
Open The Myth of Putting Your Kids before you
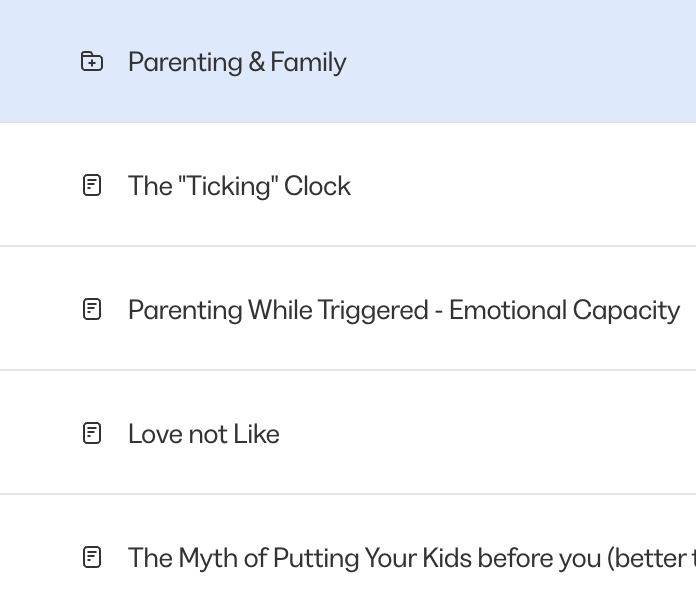click(x=412, y=558)
